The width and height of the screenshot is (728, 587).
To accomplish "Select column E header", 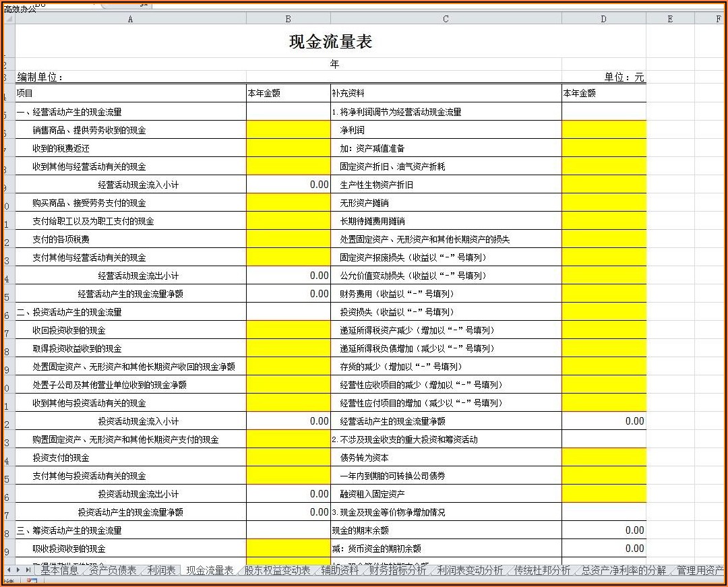I will coord(669,19).
